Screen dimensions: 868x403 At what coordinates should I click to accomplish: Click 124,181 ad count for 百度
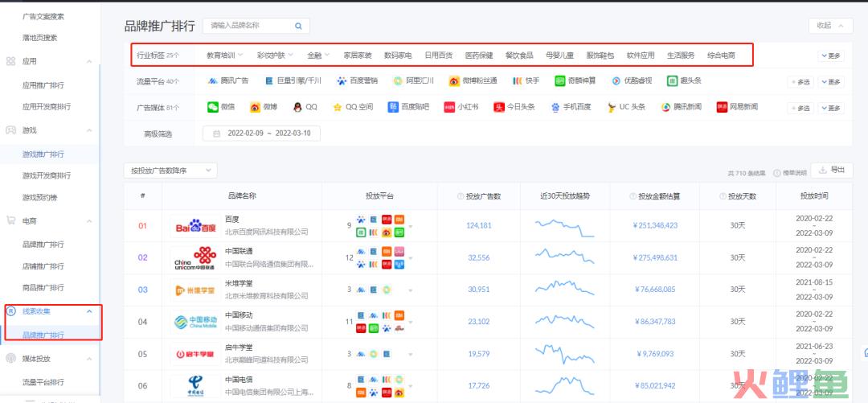pyautogui.click(x=479, y=225)
